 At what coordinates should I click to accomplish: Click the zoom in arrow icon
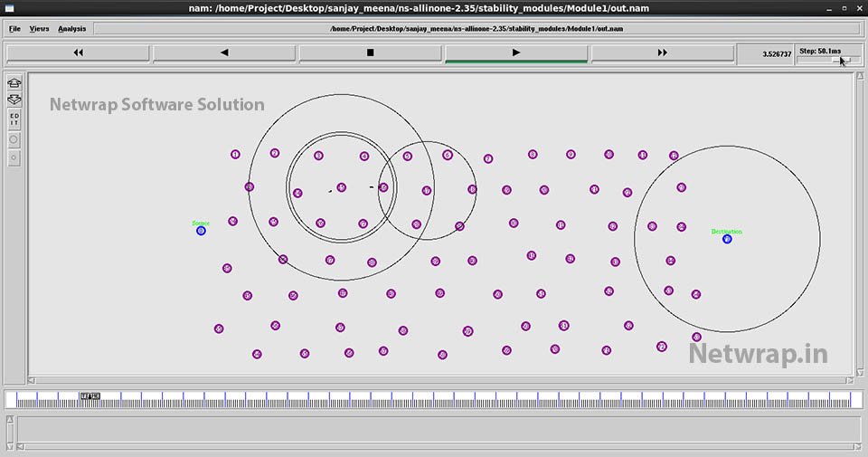pos(14,83)
